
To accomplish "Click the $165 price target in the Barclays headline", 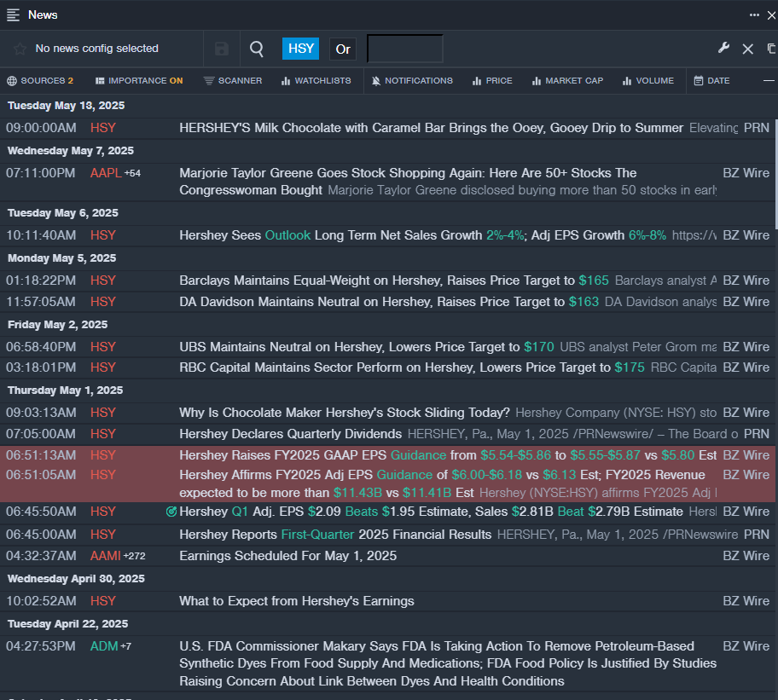I will click(594, 281).
